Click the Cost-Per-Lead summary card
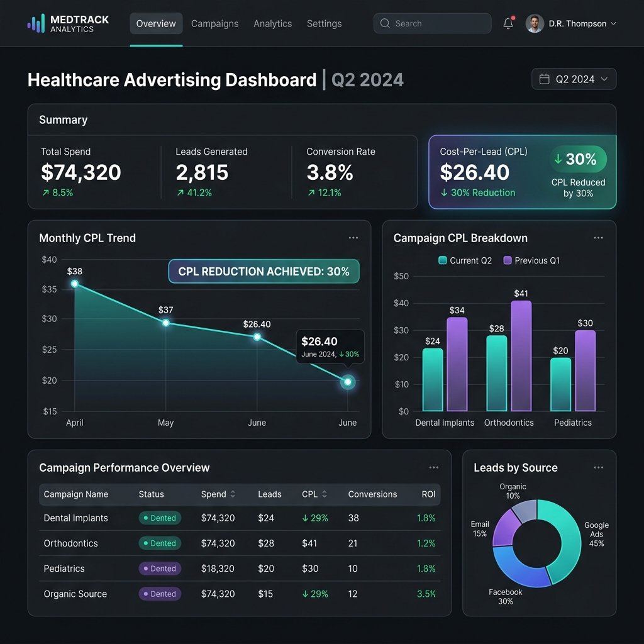644x644 pixels. 523,172
